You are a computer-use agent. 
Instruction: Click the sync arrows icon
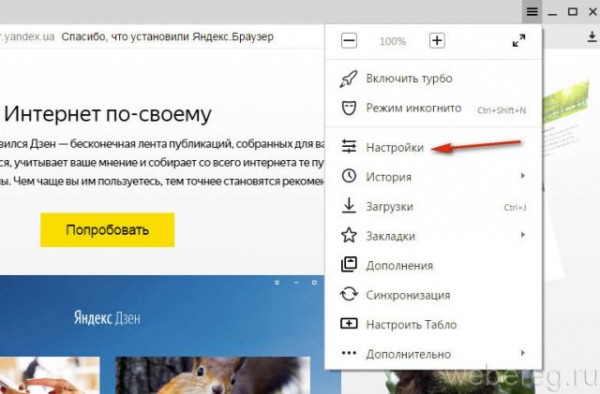click(349, 294)
